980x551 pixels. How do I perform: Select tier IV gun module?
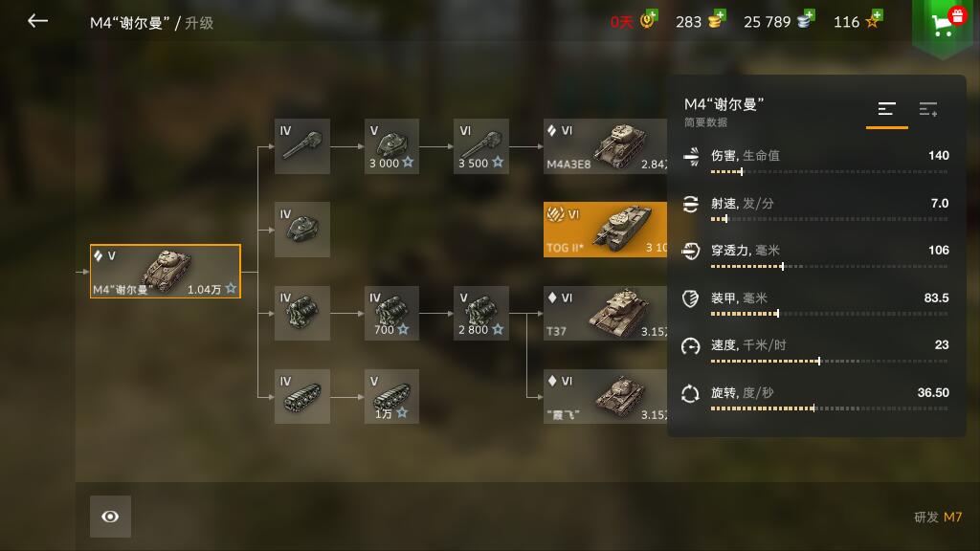click(x=301, y=146)
